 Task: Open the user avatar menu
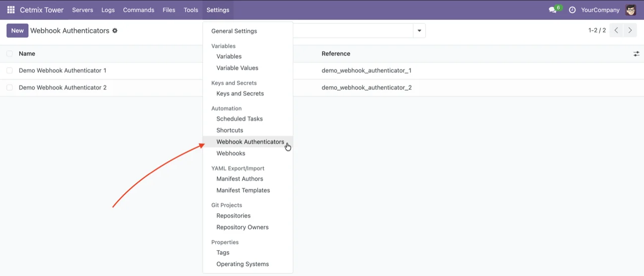point(631,10)
